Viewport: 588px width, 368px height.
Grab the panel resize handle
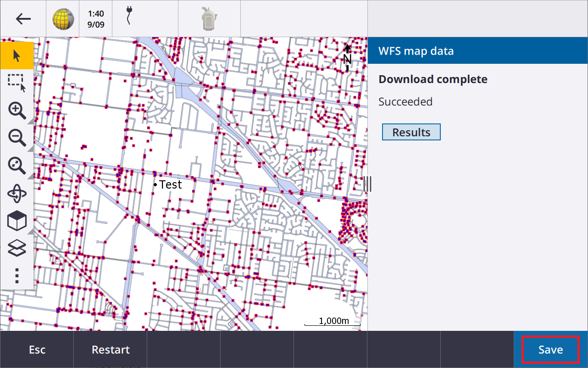tap(367, 184)
